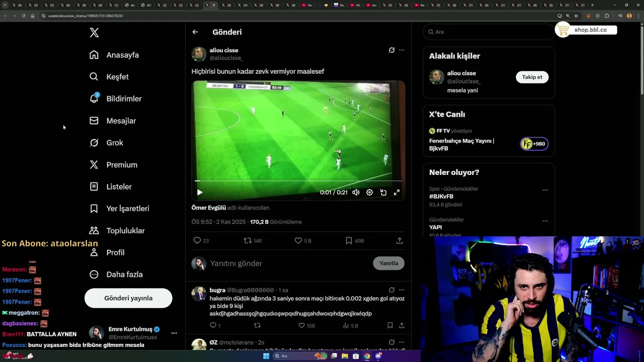
Task: Open Anasayfa home page
Action: (x=114, y=55)
